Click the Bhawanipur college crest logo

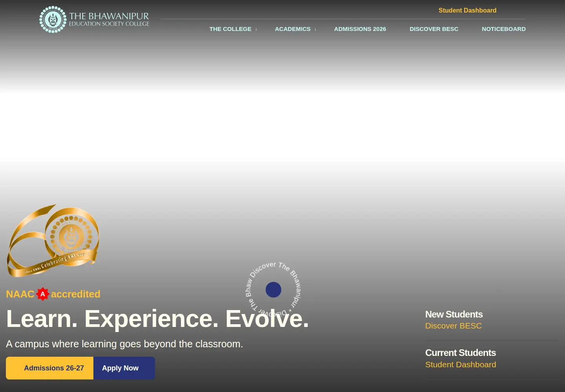pos(53,20)
